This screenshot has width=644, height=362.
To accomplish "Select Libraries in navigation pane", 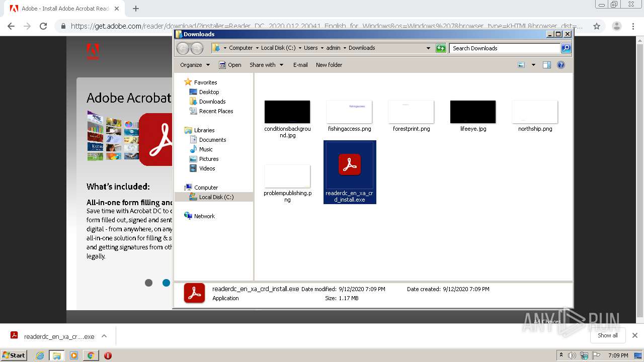I will coord(199,130).
